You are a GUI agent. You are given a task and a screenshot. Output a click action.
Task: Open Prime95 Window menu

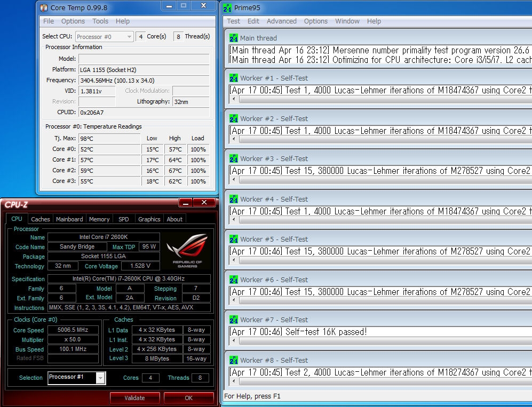click(x=347, y=21)
